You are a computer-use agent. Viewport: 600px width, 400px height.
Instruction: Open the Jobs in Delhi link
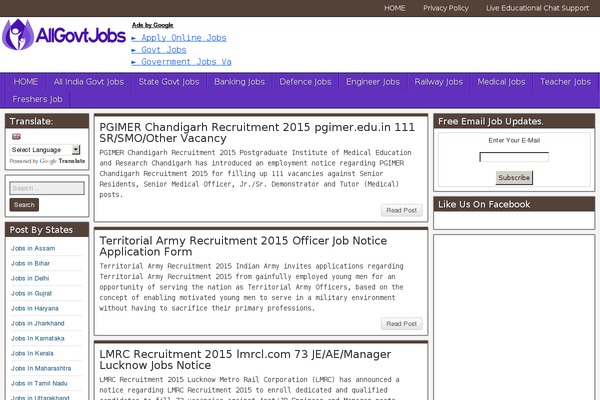[30, 278]
